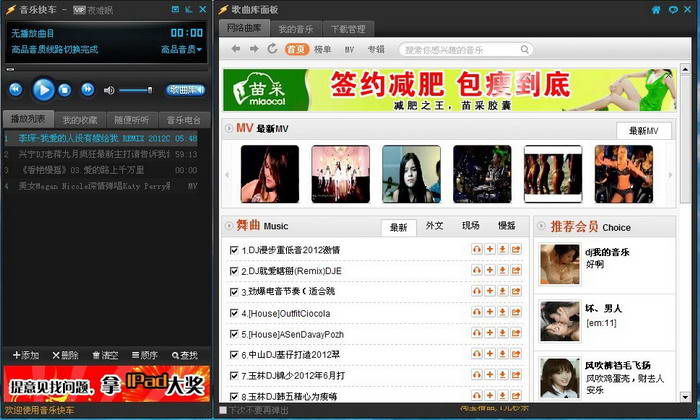Screen dimensions: 700x420
Task: Focus the music search input field
Action: coord(460,50)
